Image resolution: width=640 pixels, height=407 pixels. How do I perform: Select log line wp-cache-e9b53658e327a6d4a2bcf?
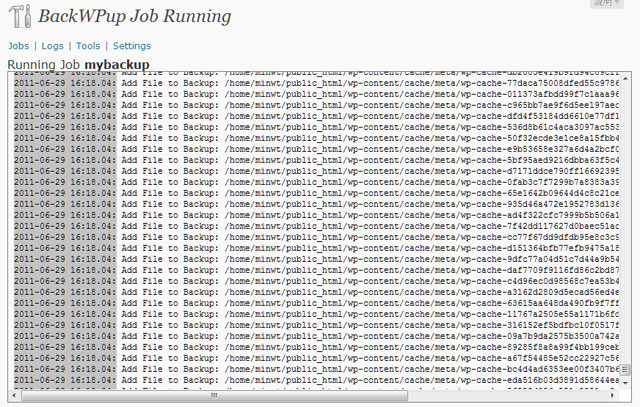click(316, 149)
